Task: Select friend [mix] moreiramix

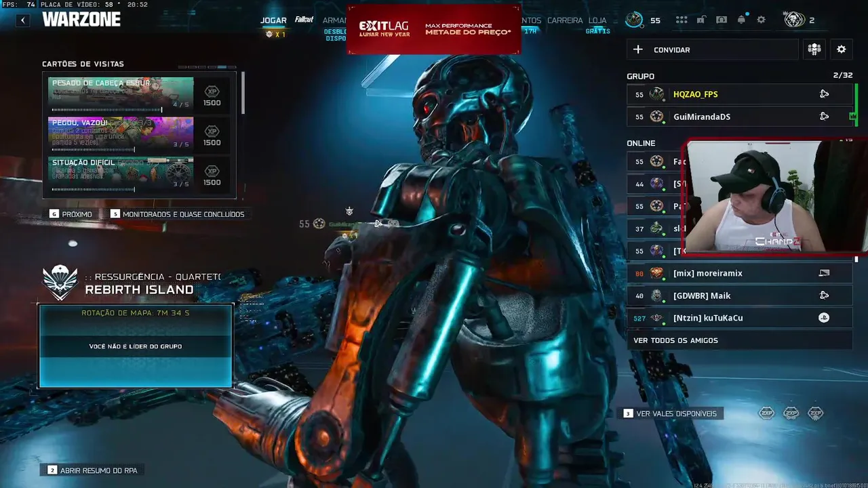Action: 739,273
